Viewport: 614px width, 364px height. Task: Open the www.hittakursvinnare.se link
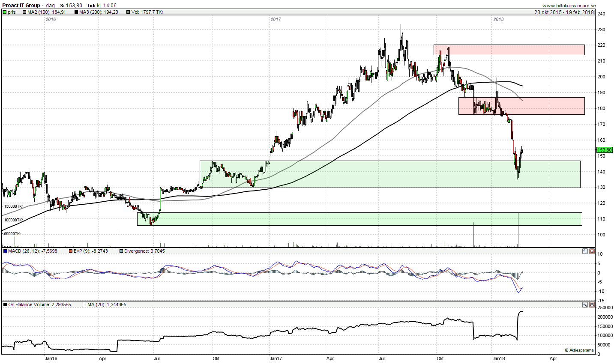[x=569, y=6]
